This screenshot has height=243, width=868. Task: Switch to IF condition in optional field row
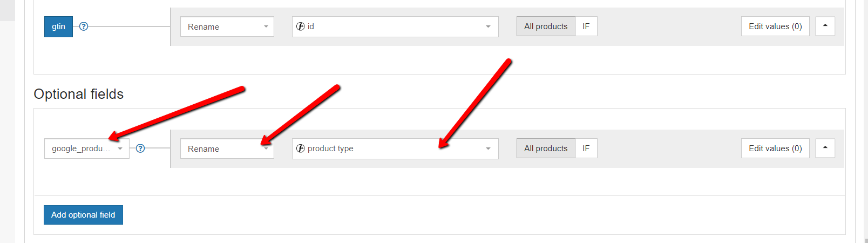[586, 148]
